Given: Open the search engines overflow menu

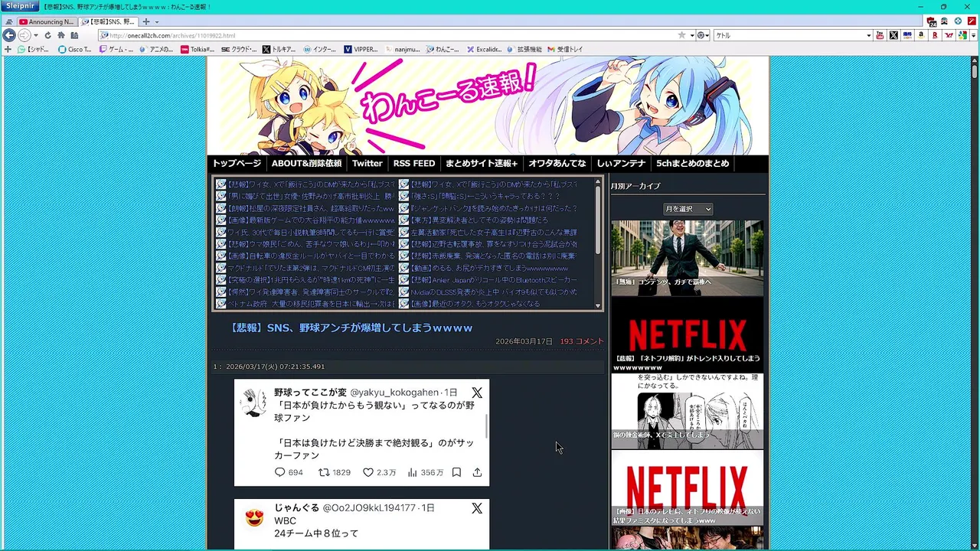Looking at the screenshot, I should point(973,35).
